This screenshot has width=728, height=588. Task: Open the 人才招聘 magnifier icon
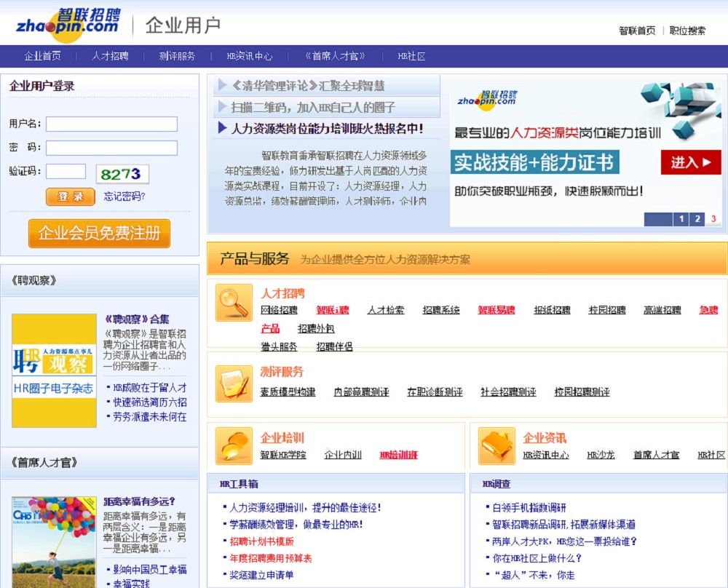234,303
